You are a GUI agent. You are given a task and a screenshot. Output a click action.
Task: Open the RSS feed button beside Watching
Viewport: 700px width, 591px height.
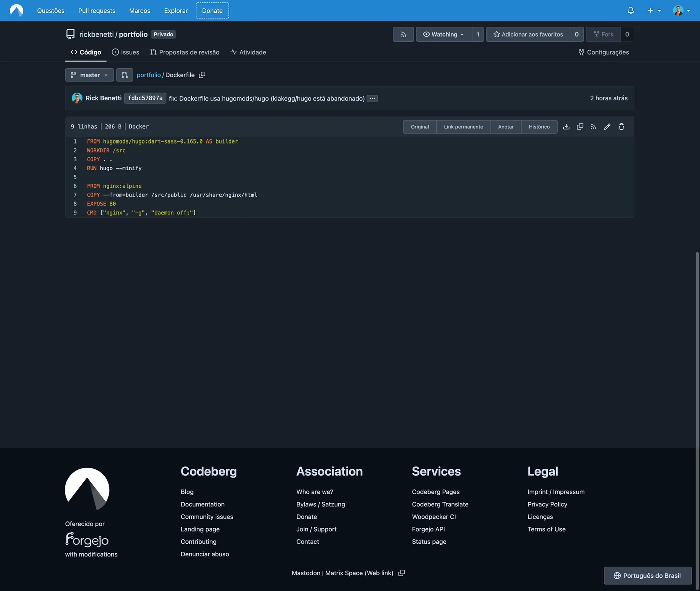tap(403, 34)
